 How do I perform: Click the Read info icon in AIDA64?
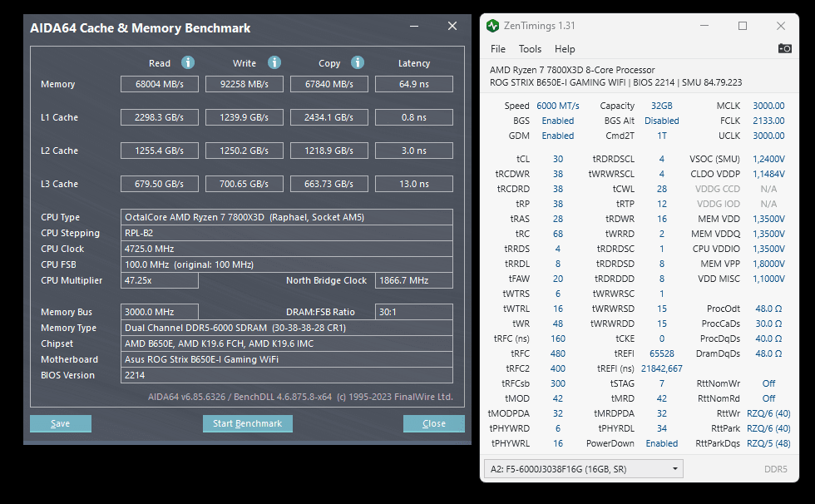click(x=188, y=63)
